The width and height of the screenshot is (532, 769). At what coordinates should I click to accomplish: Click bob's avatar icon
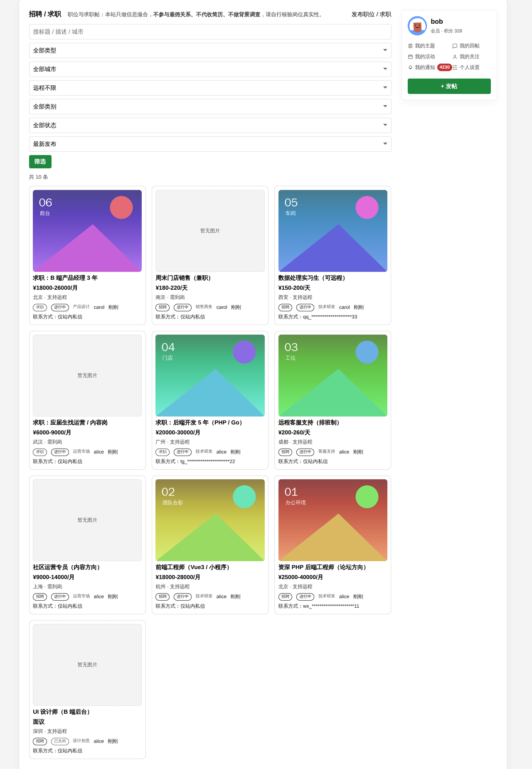click(x=417, y=26)
